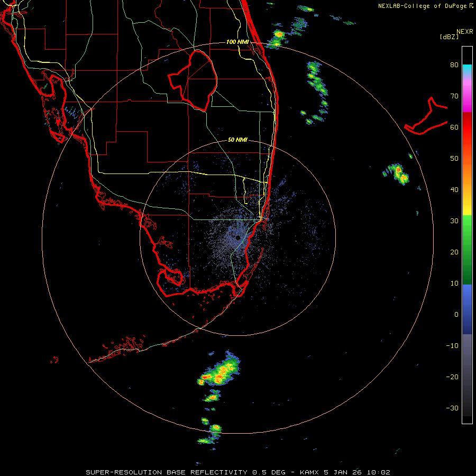Click the SUPER-RESOLUTION BASE REFLECTIVITY caption
The image size is (476, 476).
(167, 472)
